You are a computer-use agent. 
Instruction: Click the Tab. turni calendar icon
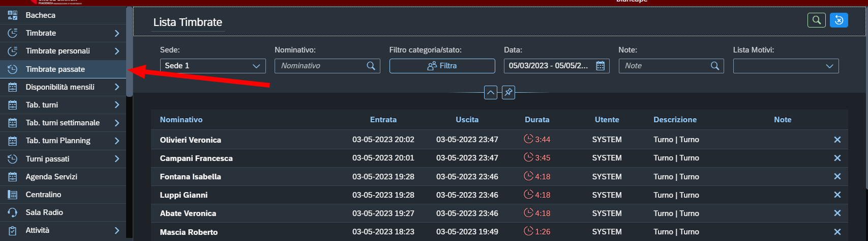coord(13,105)
